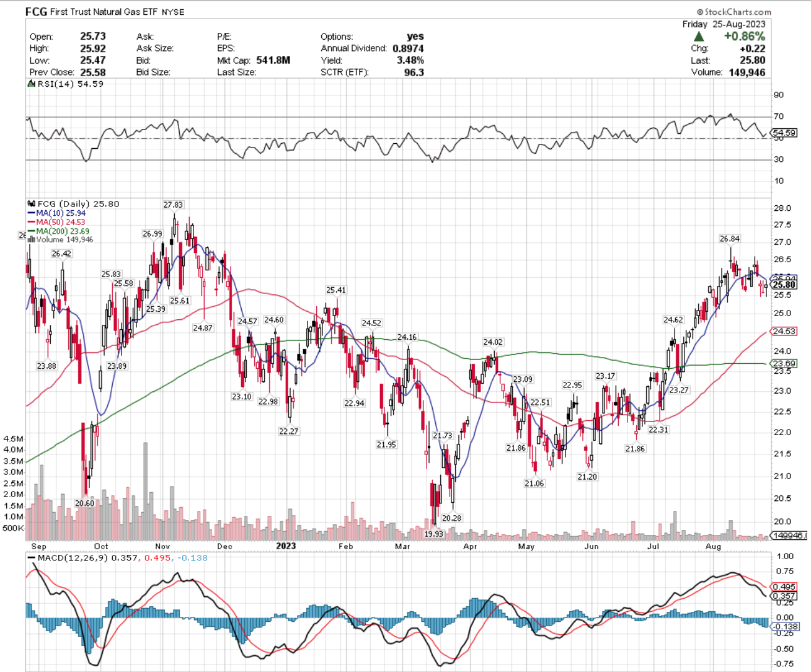Click the 21.06 May low price label
Image resolution: width=811 pixels, height=672 pixels.
(x=534, y=484)
